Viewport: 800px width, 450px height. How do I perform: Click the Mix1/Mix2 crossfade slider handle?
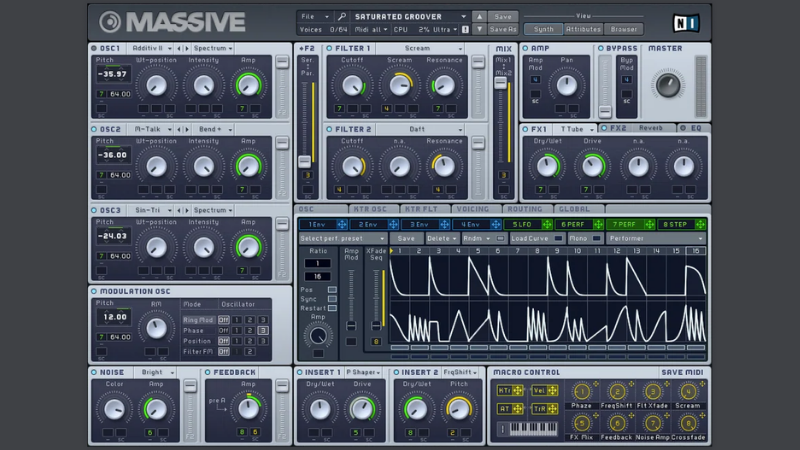tap(501, 83)
